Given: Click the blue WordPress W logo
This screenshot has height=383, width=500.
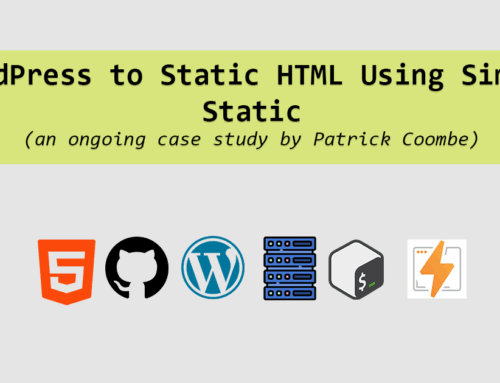Looking at the screenshot, I should pos(213,267).
